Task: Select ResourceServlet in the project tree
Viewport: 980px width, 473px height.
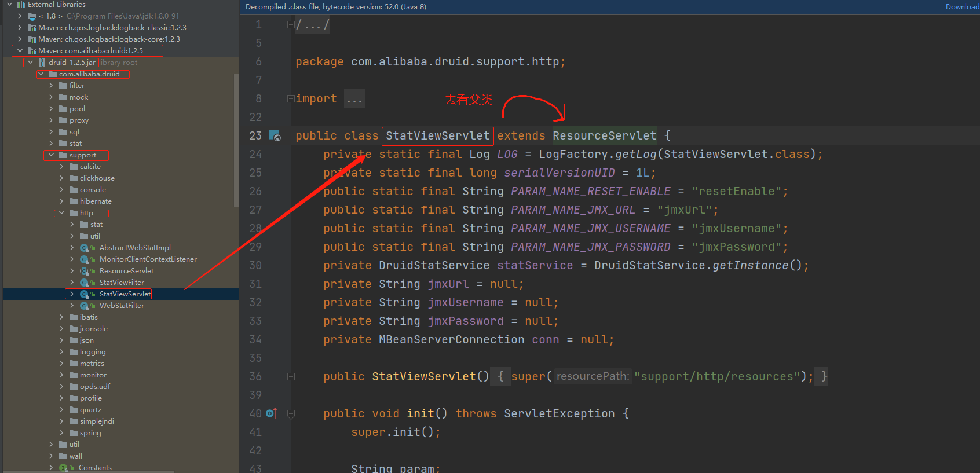Action: 126,271
